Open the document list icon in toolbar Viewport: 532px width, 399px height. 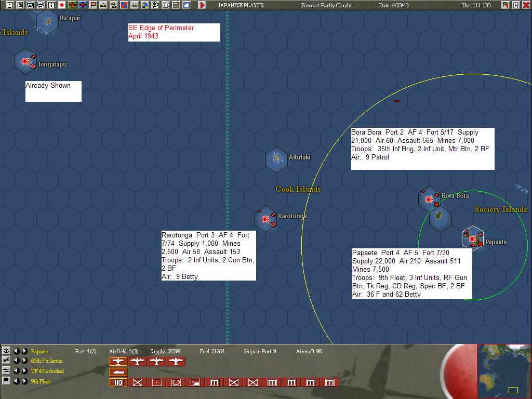20,5
